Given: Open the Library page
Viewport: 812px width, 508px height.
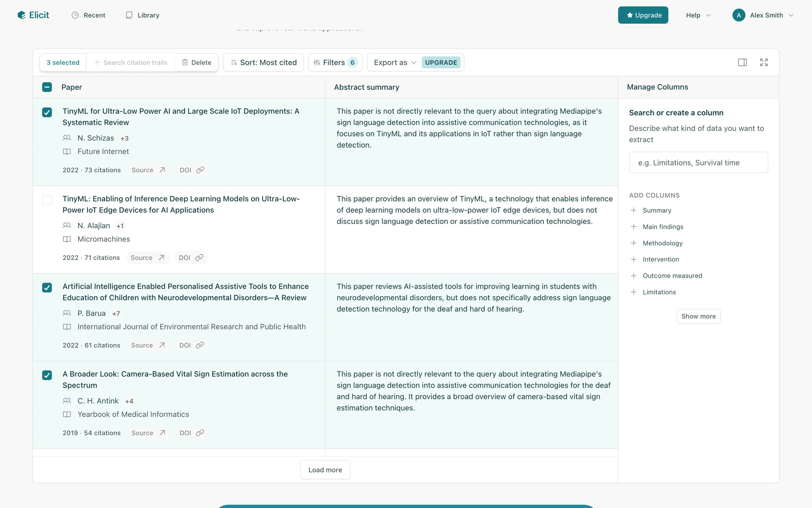Looking at the screenshot, I should point(143,15).
